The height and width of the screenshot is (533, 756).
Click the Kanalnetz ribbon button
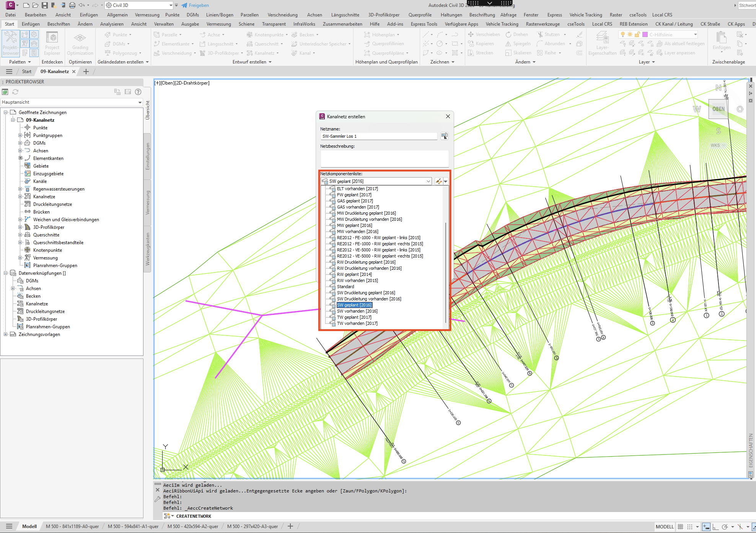(262, 53)
